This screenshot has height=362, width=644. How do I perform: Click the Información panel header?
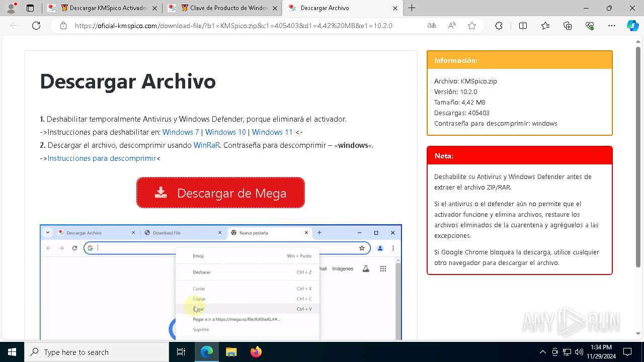[520, 60]
